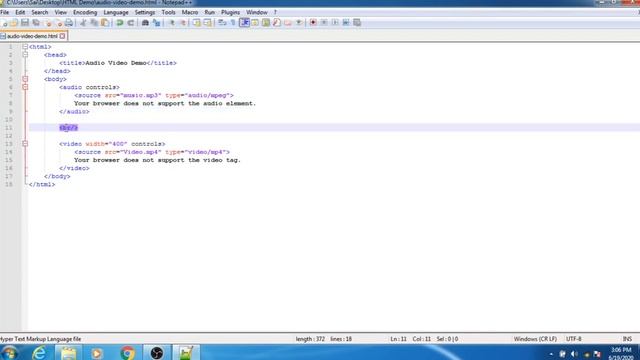This screenshot has height=360, width=640.
Task: Open the Plugins menu
Action: tap(230, 13)
